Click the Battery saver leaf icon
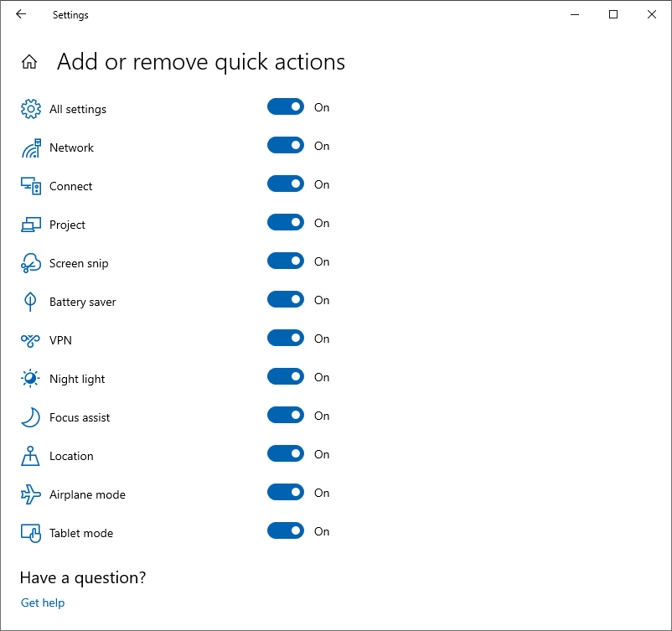The width and height of the screenshot is (672, 631). [x=30, y=302]
